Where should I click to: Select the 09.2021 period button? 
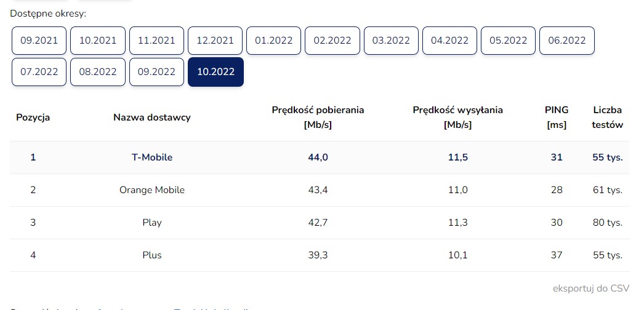click(39, 41)
